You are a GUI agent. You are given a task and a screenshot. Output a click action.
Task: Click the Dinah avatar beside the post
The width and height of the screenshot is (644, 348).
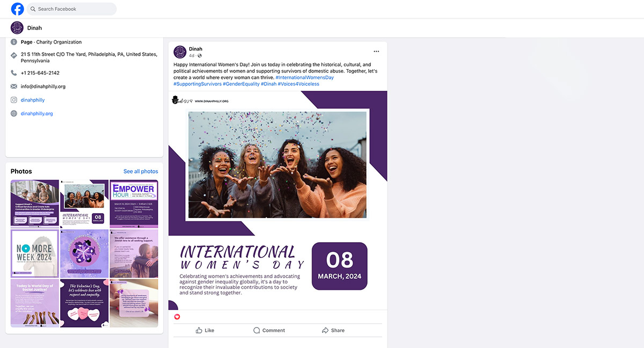pos(180,52)
